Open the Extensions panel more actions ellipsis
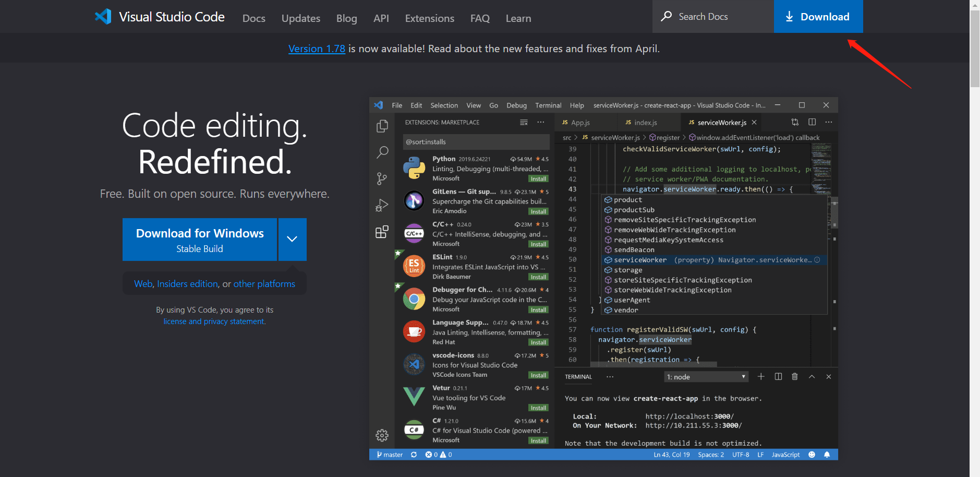 541,122
